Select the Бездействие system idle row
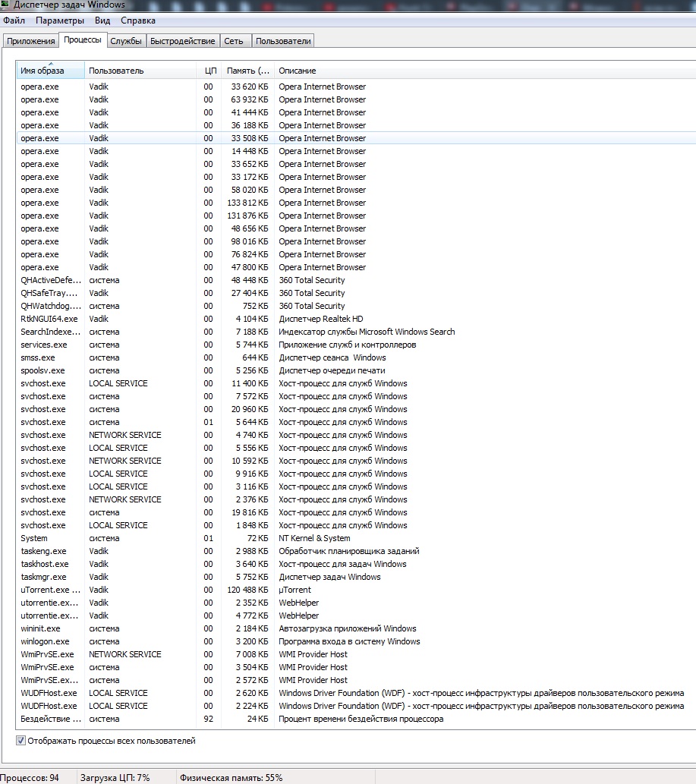The width and height of the screenshot is (696, 784). click(356, 719)
